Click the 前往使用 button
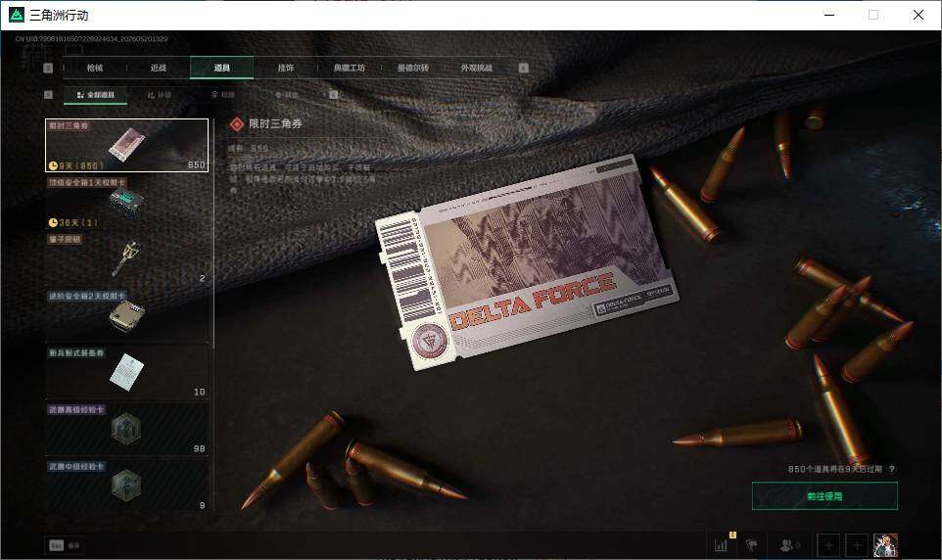 point(824,496)
